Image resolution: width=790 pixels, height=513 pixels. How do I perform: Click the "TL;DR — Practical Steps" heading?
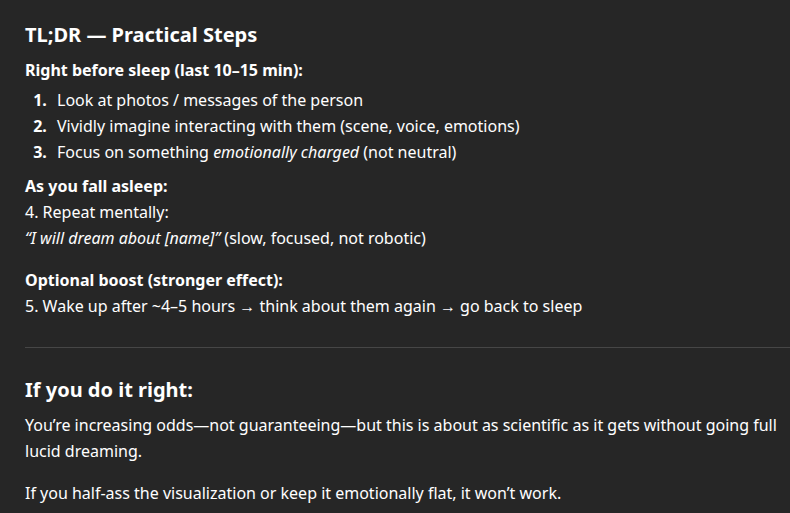coord(141,36)
